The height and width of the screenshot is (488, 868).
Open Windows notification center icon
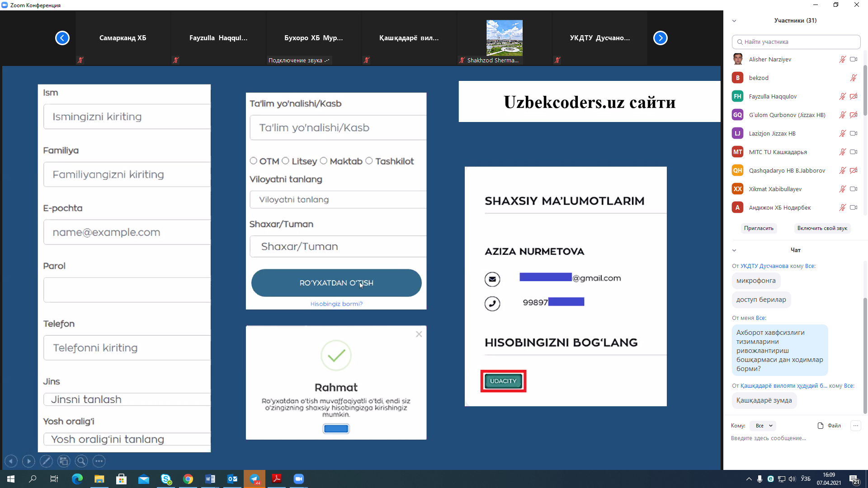854,479
